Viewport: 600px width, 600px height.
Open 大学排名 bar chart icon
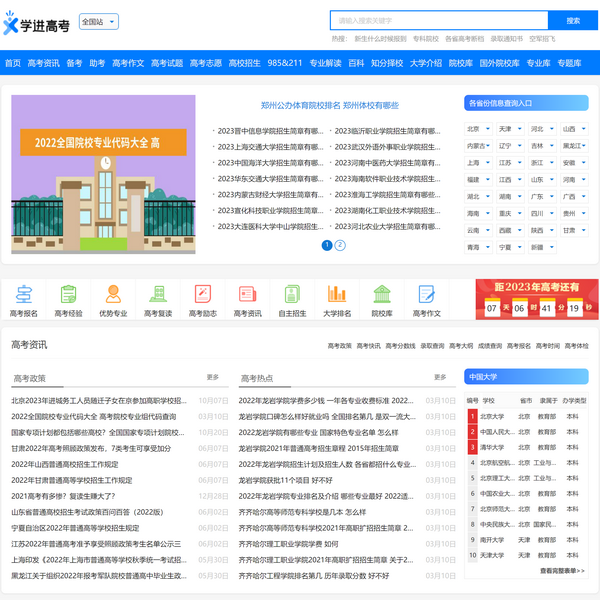[x=337, y=294]
